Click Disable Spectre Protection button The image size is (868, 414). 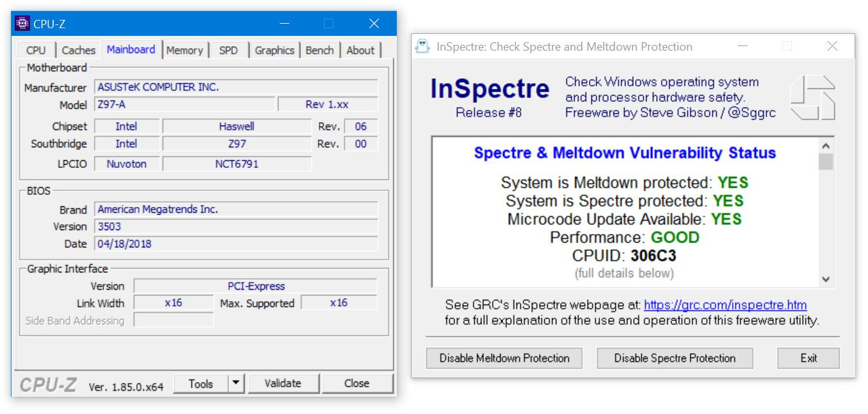tap(675, 358)
